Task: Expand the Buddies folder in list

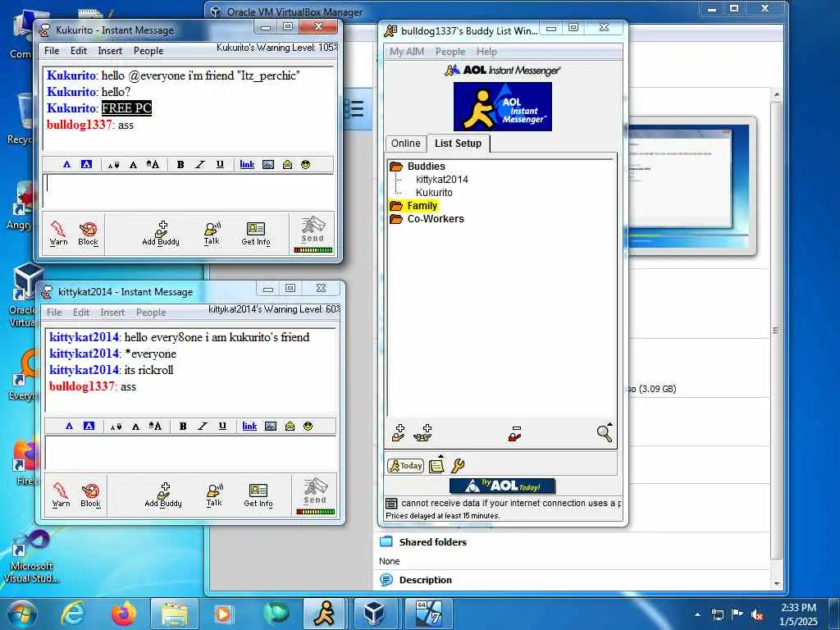Action: [x=396, y=166]
